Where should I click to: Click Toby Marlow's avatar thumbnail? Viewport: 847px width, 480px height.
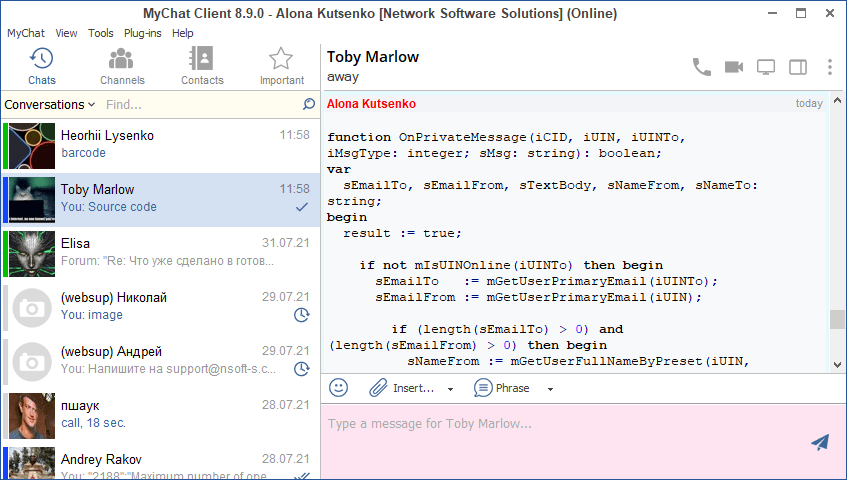point(32,200)
